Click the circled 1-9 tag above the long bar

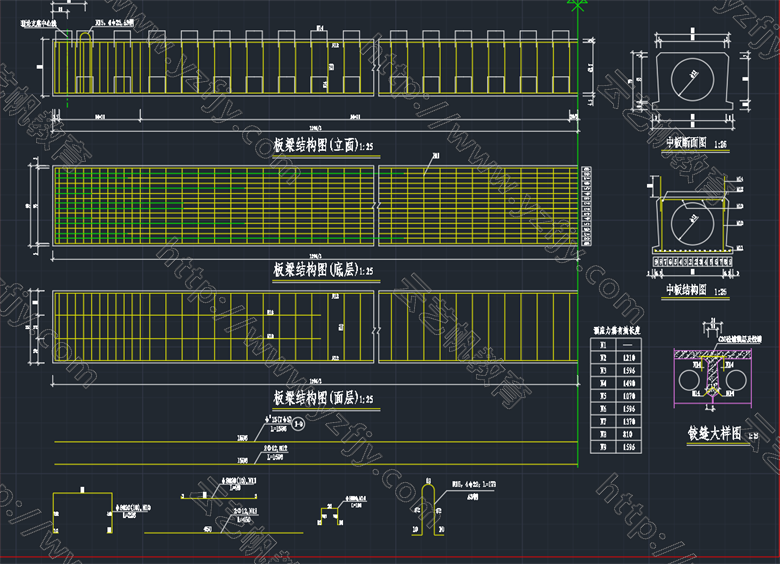298,424
